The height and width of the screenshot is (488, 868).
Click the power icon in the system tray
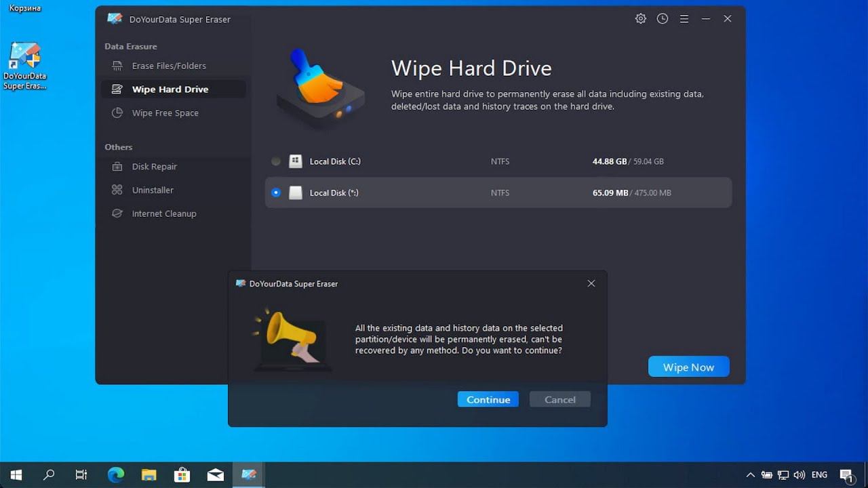tap(767, 475)
